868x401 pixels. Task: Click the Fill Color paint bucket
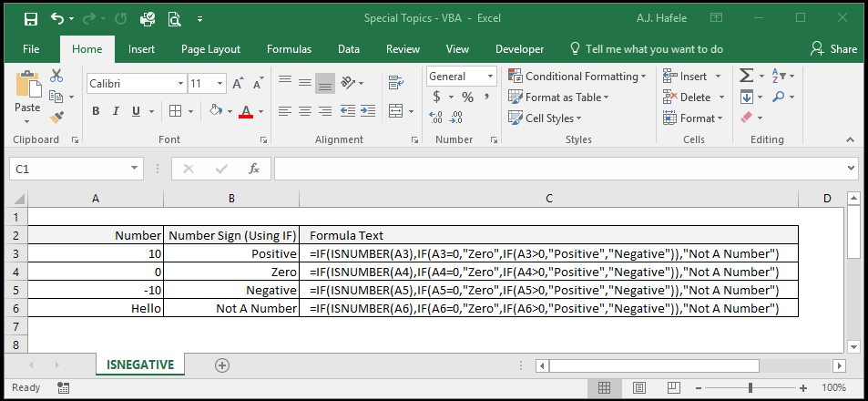click(x=215, y=111)
